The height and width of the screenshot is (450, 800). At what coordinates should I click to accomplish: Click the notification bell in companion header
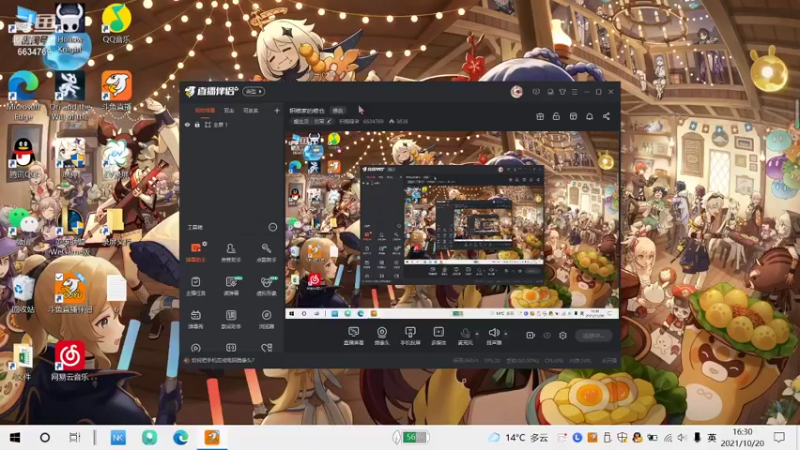tap(589, 116)
